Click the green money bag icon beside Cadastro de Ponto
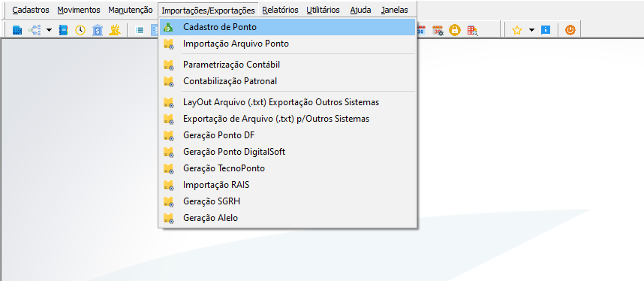 168,28
